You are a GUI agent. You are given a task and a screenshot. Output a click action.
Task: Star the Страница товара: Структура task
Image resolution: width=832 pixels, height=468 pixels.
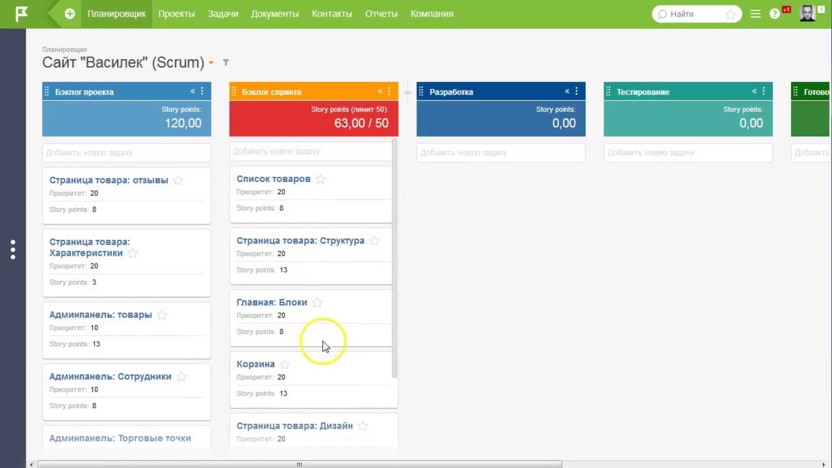[x=375, y=241]
